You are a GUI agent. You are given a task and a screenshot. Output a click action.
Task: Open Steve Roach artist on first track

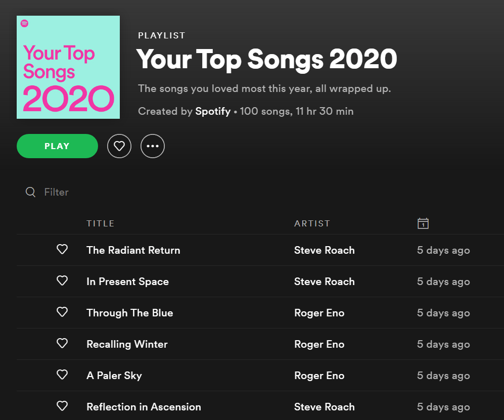coord(325,250)
